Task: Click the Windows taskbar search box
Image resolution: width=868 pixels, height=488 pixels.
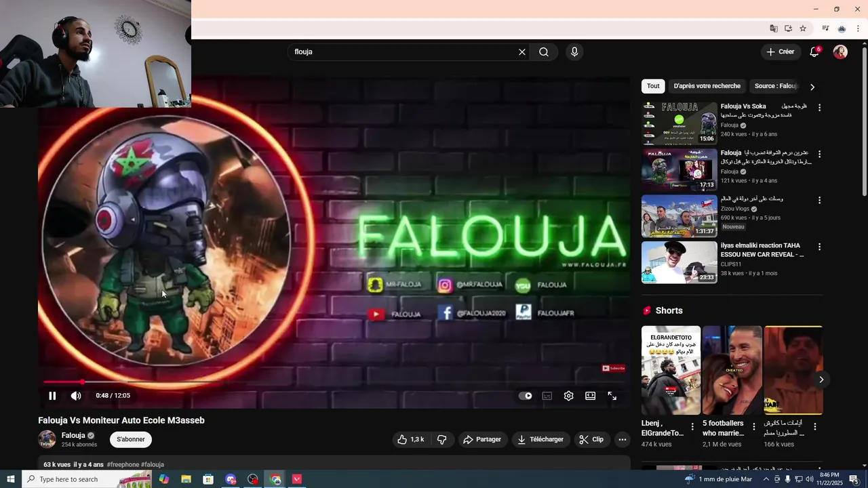Action: 87,479
